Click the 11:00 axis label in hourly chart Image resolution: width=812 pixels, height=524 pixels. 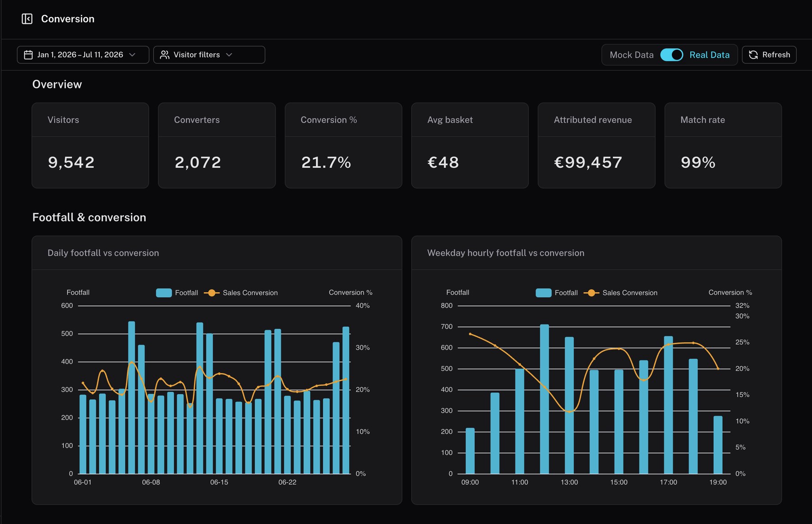tap(520, 482)
